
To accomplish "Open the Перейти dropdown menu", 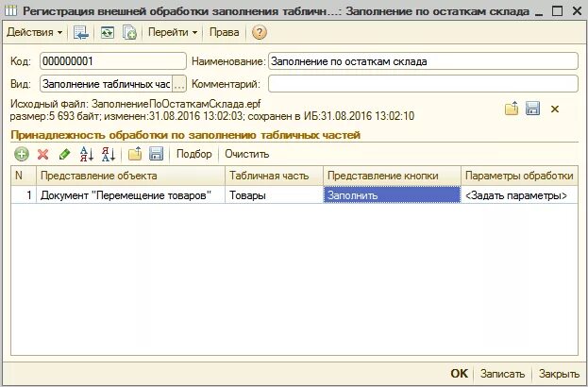I will click(173, 32).
